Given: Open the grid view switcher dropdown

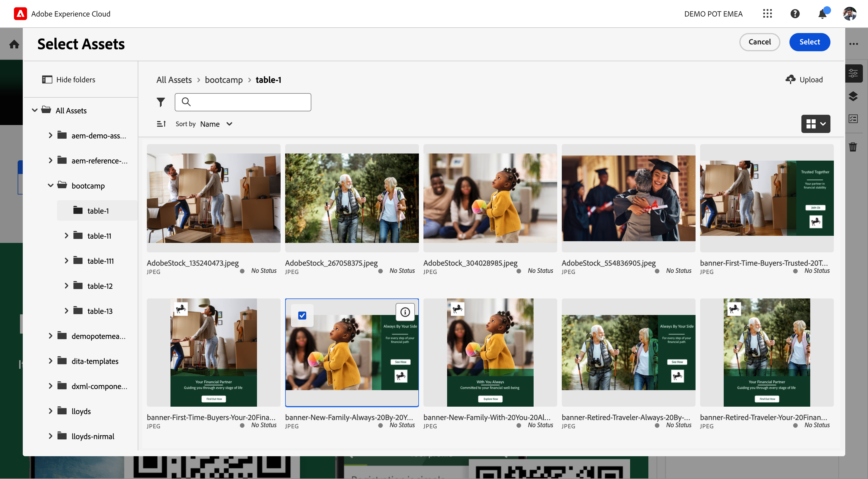Looking at the screenshot, I should (x=815, y=124).
